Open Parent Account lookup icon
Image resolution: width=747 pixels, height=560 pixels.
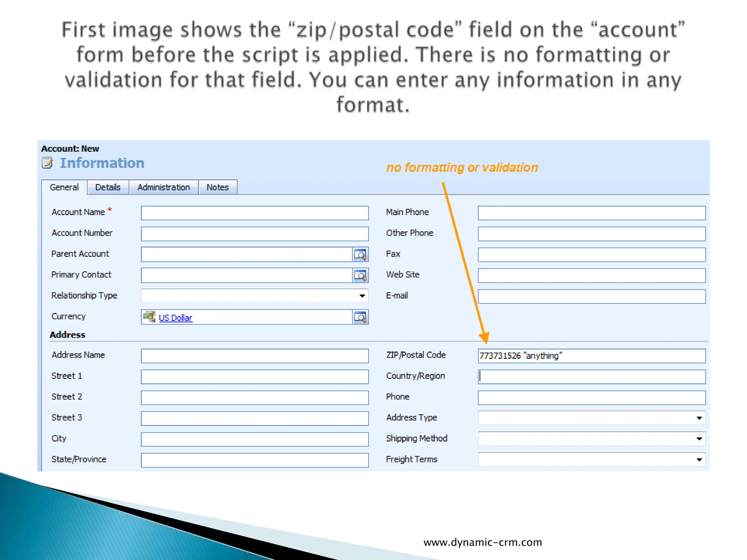[x=360, y=254]
